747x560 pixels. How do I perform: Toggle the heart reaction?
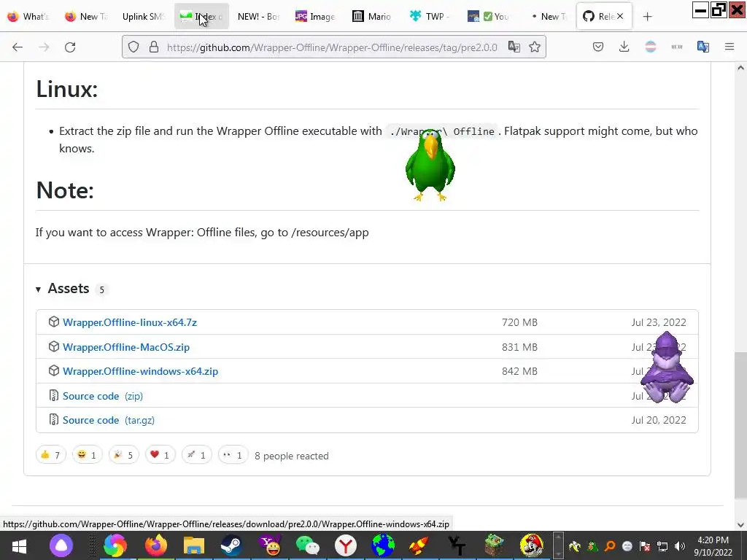pyautogui.click(x=160, y=455)
